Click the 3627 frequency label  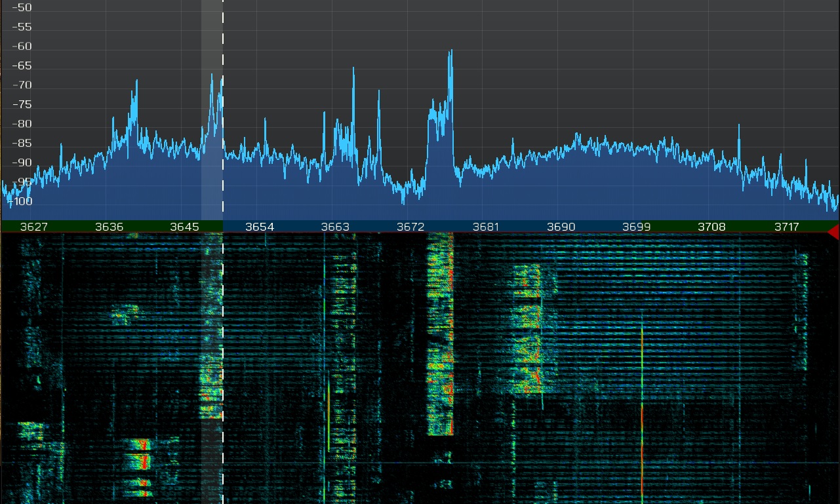pyautogui.click(x=33, y=227)
